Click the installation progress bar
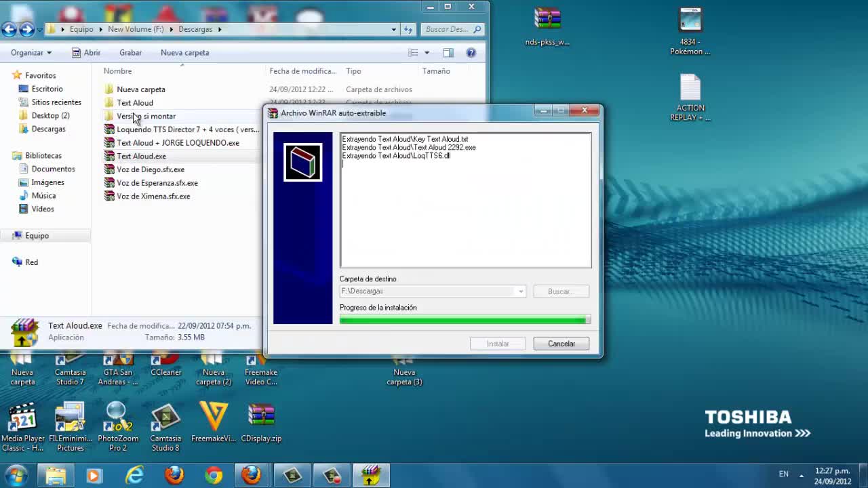The image size is (868, 488). pyautogui.click(x=465, y=320)
